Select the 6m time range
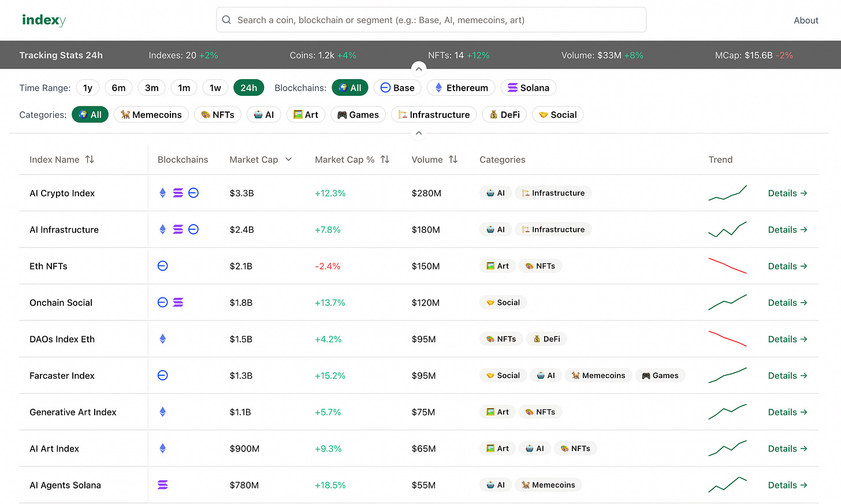 pos(118,88)
